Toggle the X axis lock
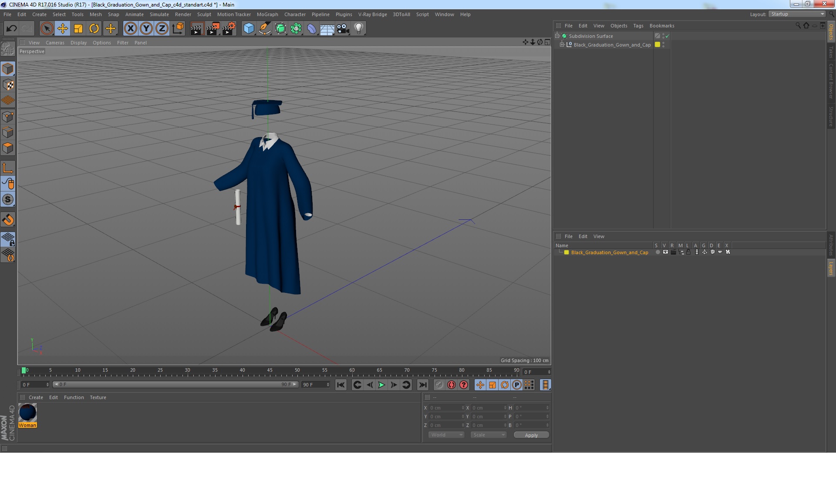The height and width of the screenshot is (504, 836). (x=130, y=29)
